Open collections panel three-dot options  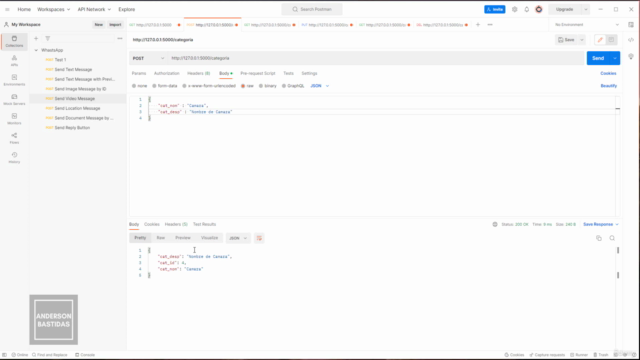tap(120, 38)
